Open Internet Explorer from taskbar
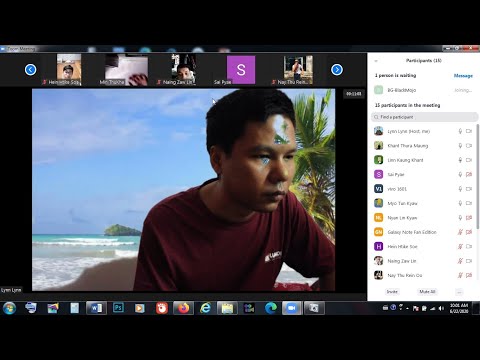Image resolution: width=480 pixels, height=360 pixels. (x=205, y=308)
